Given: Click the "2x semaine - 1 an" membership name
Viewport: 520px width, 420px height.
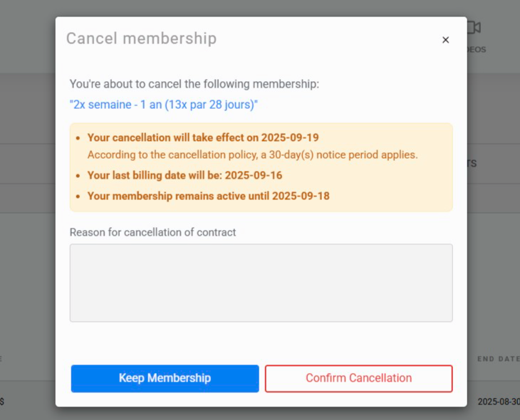Looking at the screenshot, I should 164,105.
